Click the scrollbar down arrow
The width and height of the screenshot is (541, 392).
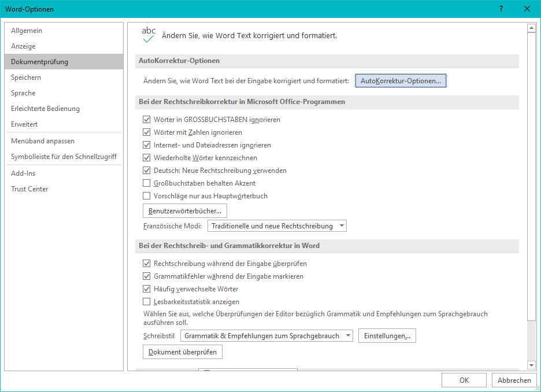click(x=531, y=365)
